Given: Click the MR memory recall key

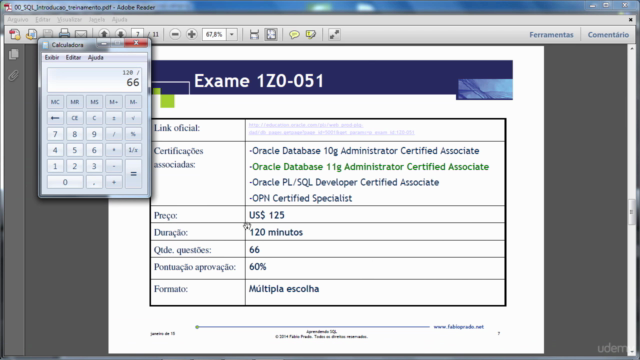Looking at the screenshot, I should (x=75, y=102).
